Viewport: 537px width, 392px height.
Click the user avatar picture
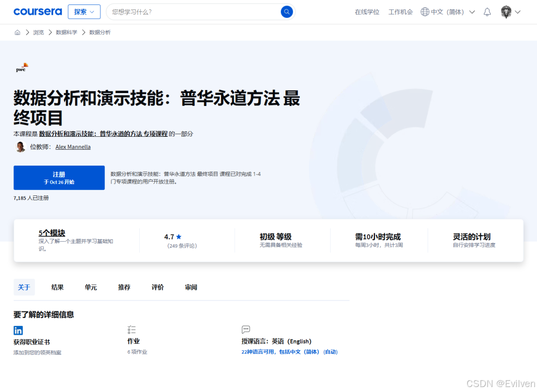506,12
